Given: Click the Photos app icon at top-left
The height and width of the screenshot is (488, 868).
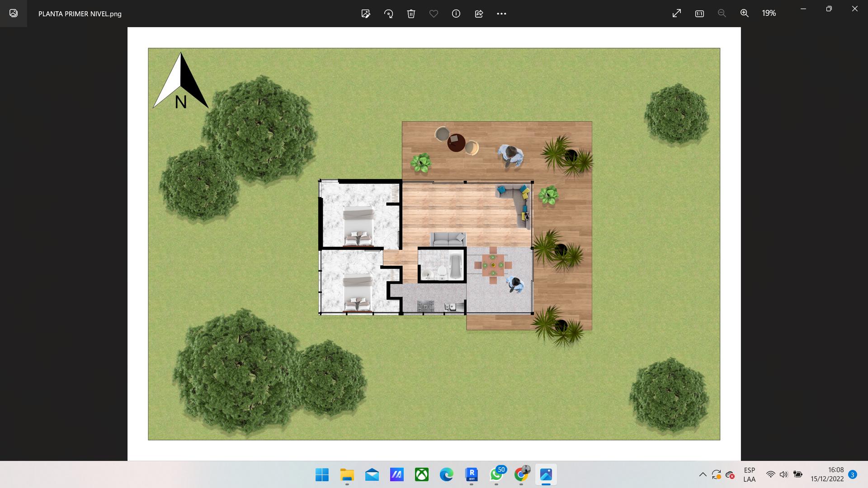Looking at the screenshot, I should click(14, 14).
